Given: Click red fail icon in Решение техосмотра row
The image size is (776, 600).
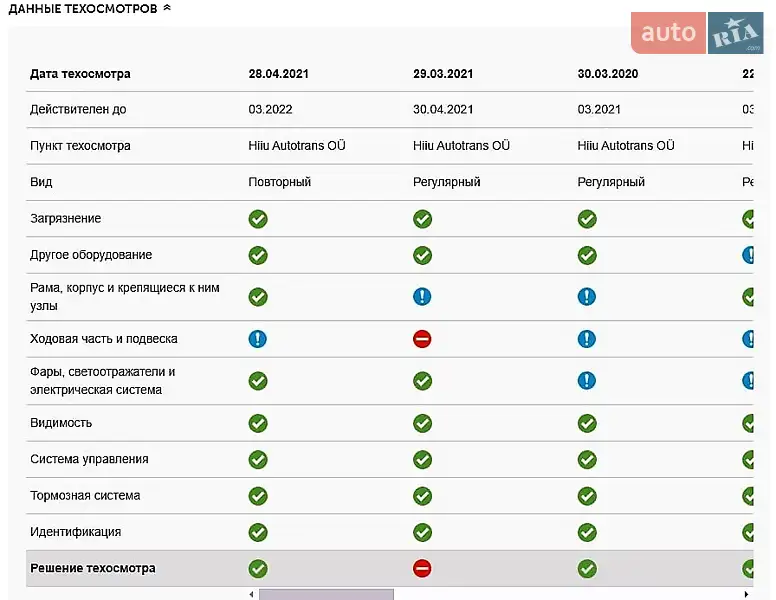Looking at the screenshot, I should click(x=422, y=569).
